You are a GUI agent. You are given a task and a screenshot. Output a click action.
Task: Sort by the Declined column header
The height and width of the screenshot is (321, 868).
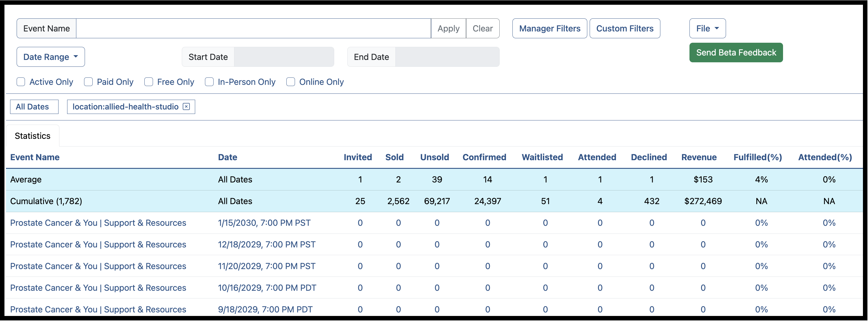pos(649,157)
